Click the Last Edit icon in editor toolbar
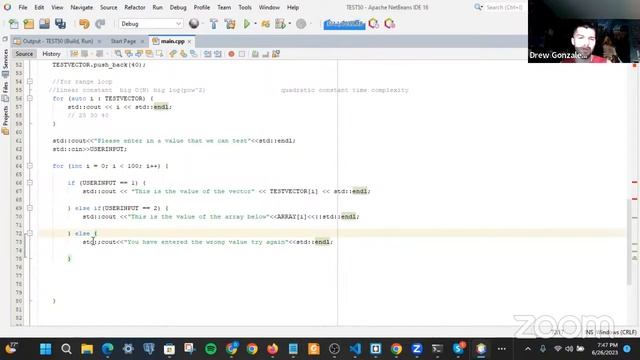The image size is (640, 360). [74, 54]
